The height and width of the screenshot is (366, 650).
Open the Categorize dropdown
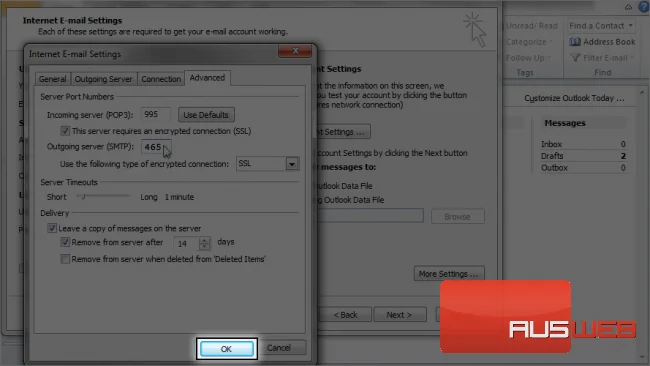point(529,42)
